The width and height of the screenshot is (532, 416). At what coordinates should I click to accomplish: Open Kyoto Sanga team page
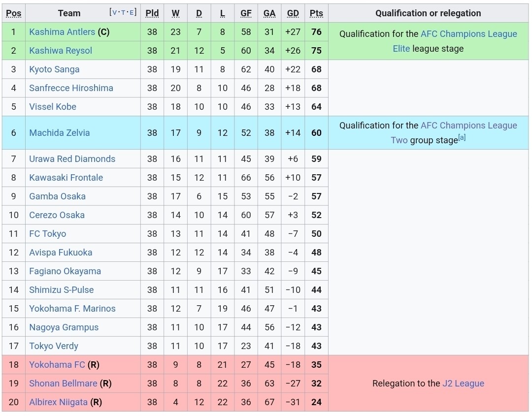[x=54, y=69]
